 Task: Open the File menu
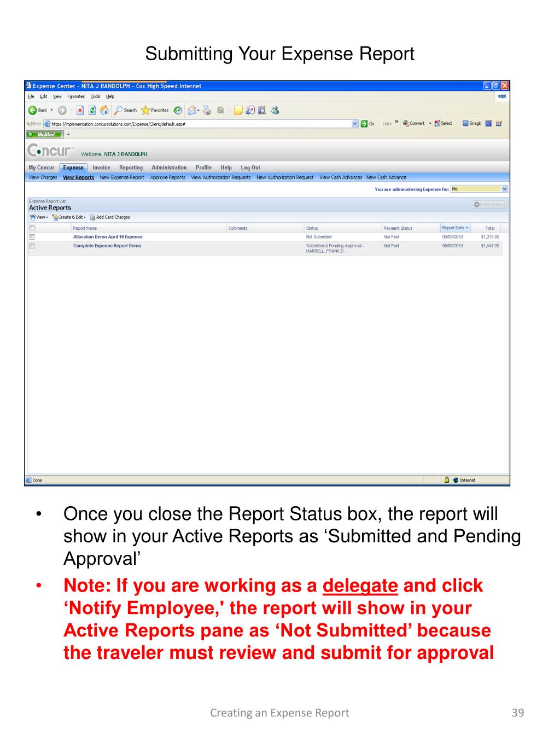pos(31,97)
